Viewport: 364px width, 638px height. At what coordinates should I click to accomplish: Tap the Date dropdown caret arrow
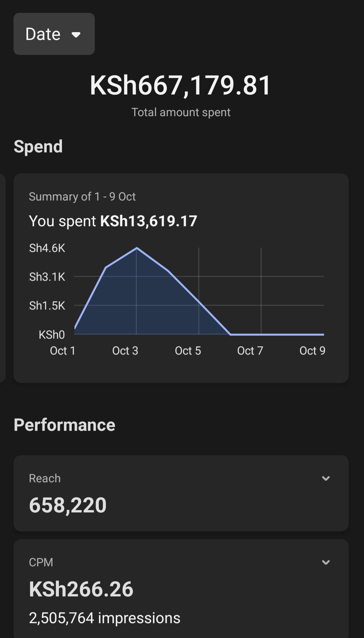[x=76, y=35]
